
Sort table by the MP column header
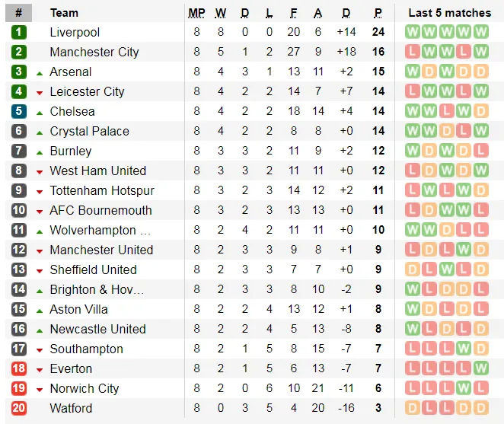click(196, 13)
